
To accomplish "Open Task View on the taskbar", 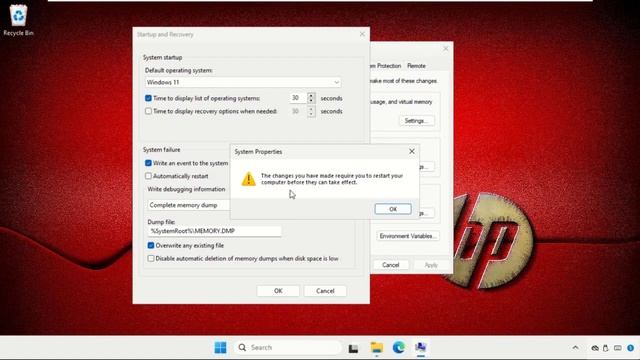I will 353,348.
